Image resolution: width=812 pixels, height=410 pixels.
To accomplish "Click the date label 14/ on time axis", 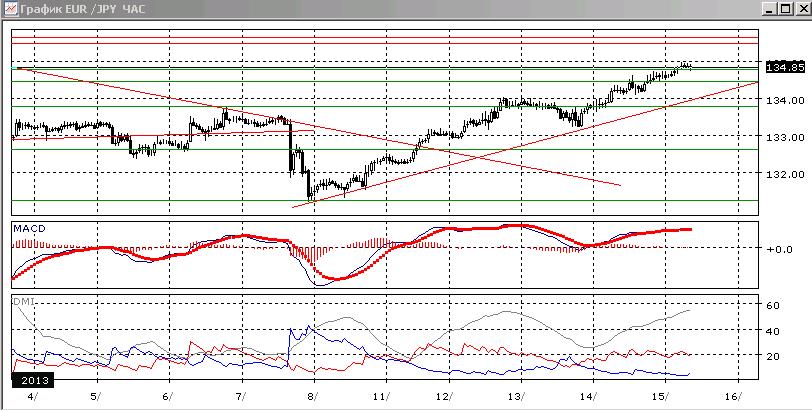I will point(588,396).
